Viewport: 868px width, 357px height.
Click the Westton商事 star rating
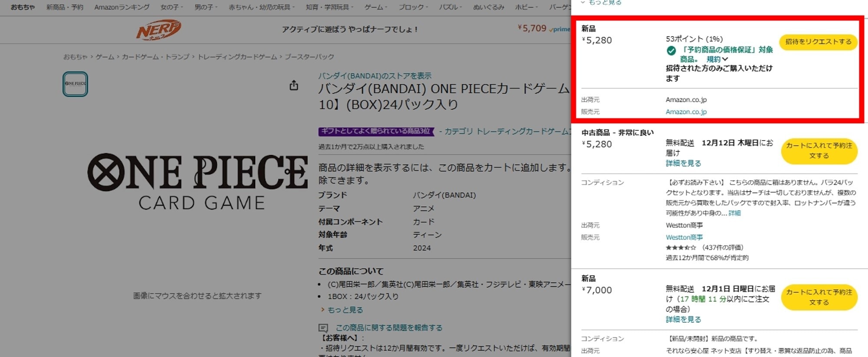click(681, 248)
